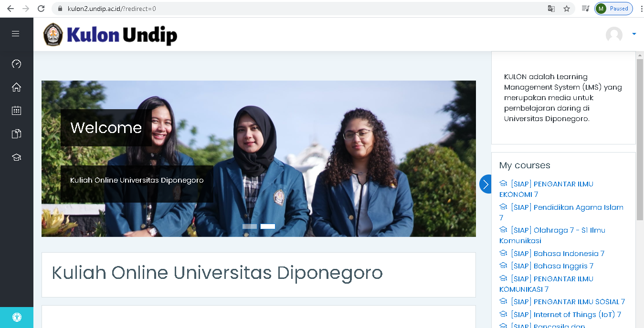Image resolution: width=644 pixels, height=328 pixels.
Task: Bookmark page with the star icon
Action: 567,9
